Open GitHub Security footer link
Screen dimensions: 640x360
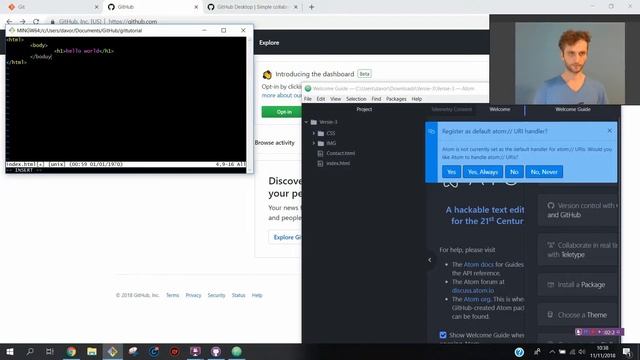[x=216, y=295]
